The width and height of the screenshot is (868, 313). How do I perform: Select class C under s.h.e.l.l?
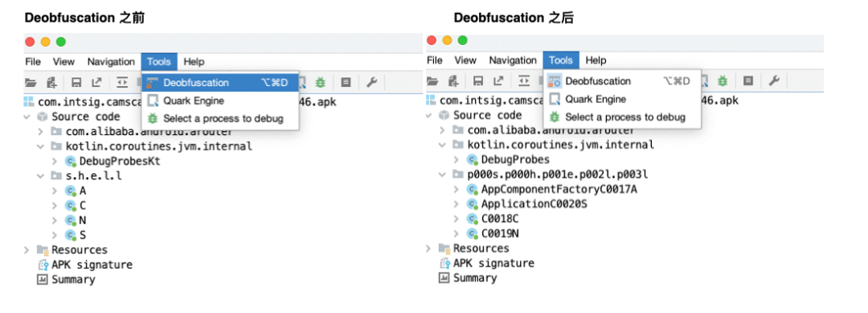pos(83,205)
